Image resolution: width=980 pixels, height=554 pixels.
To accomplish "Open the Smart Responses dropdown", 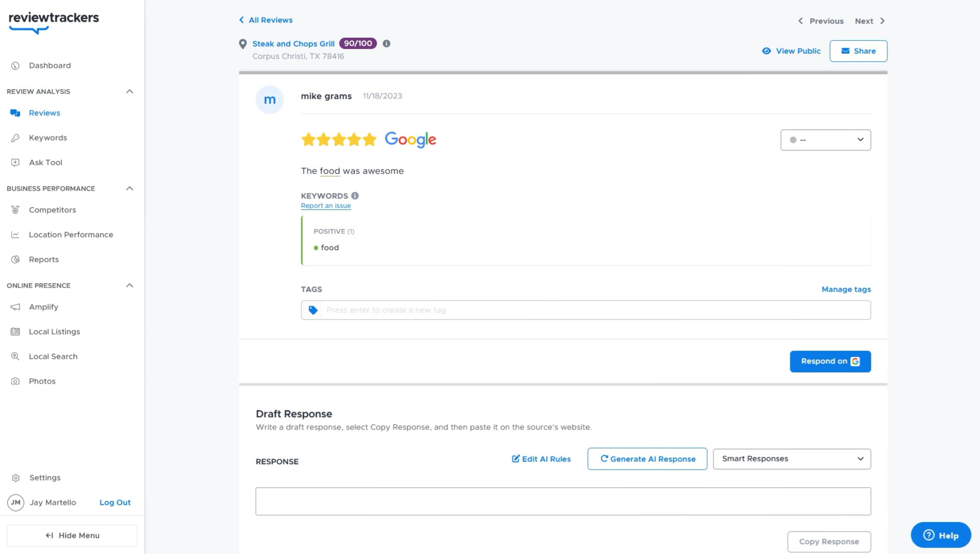I will click(791, 458).
